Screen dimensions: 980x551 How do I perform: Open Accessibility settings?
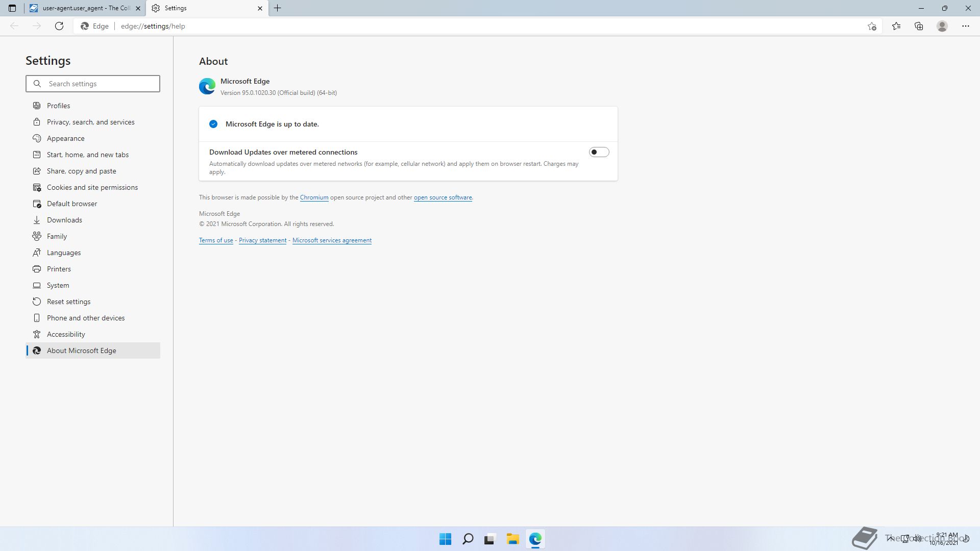93,334
